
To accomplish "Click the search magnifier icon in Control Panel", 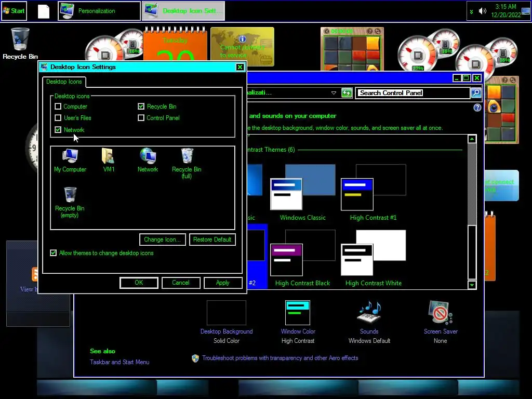I will [x=476, y=92].
